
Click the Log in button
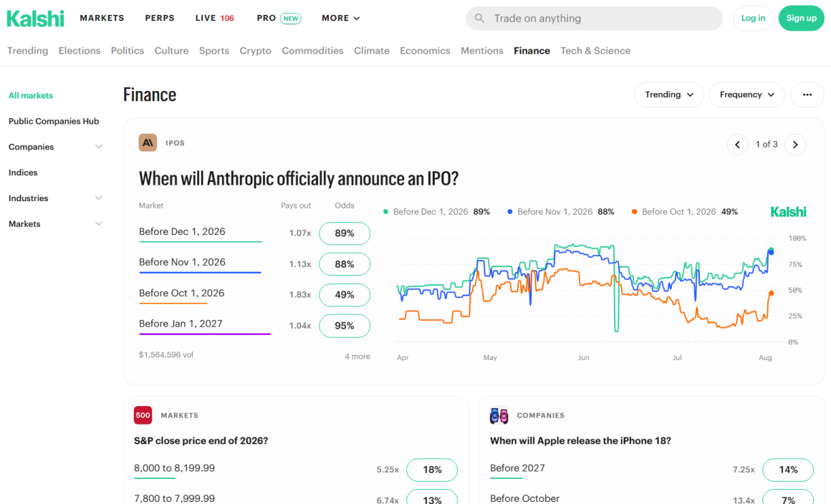point(753,18)
